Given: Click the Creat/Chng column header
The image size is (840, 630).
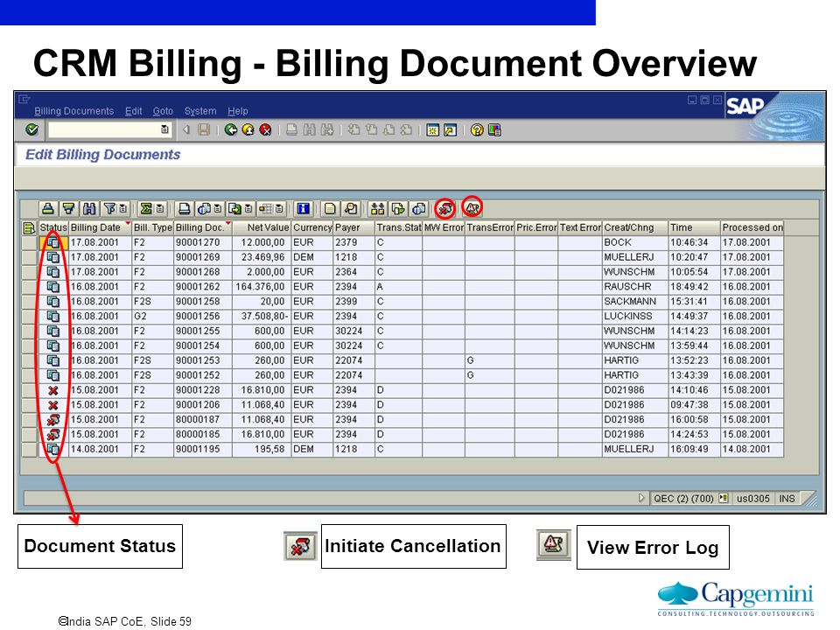Looking at the screenshot, I should pos(635,227).
